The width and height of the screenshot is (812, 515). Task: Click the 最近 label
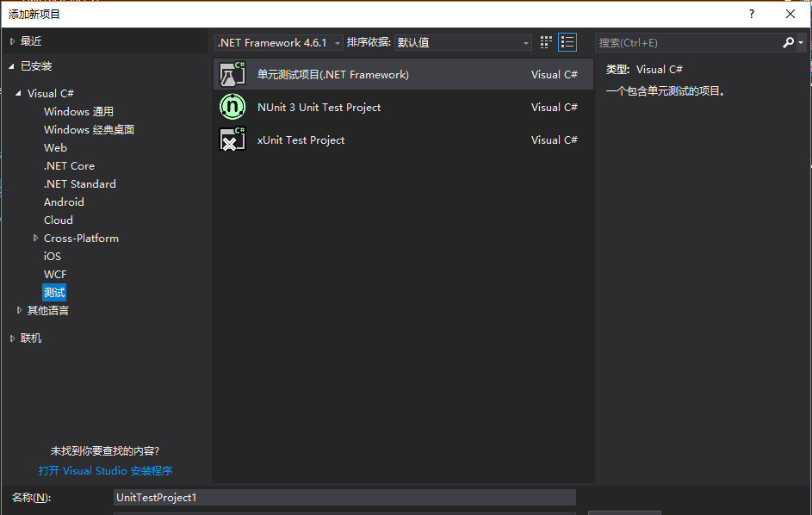pyautogui.click(x=31, y=41)
